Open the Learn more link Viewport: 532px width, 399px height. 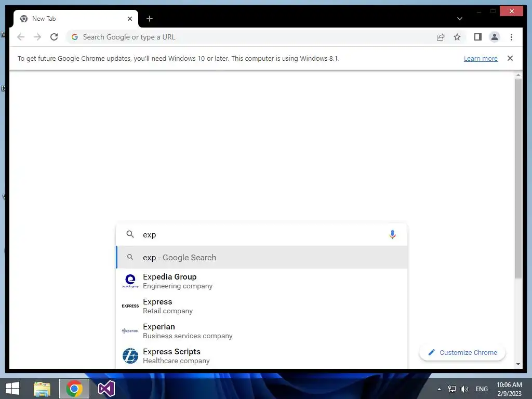point(481,58)
